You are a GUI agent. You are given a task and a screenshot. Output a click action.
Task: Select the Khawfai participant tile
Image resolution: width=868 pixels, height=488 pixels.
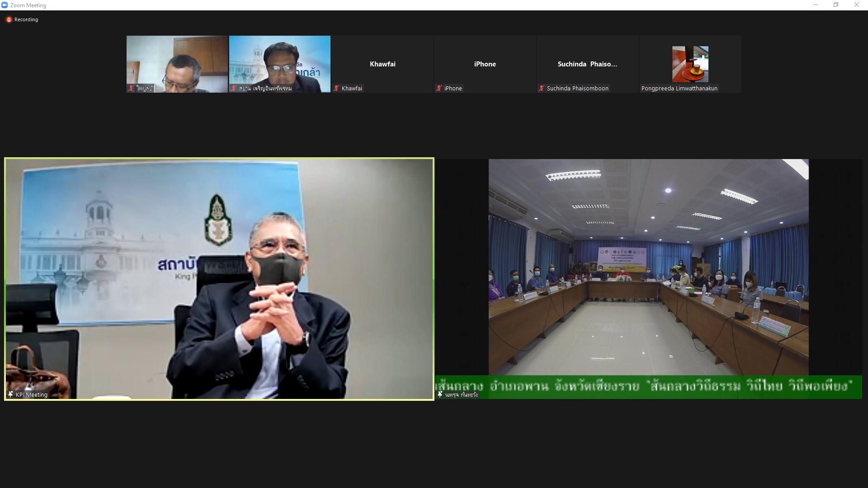[x=382, y=64]
